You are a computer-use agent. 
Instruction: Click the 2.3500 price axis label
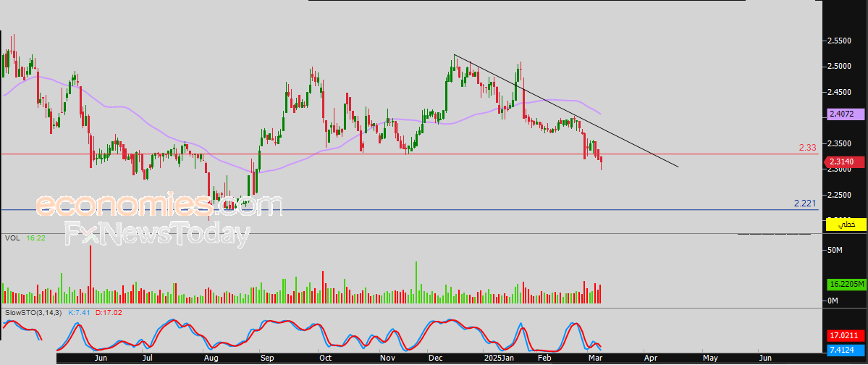[x=839, y=143]
